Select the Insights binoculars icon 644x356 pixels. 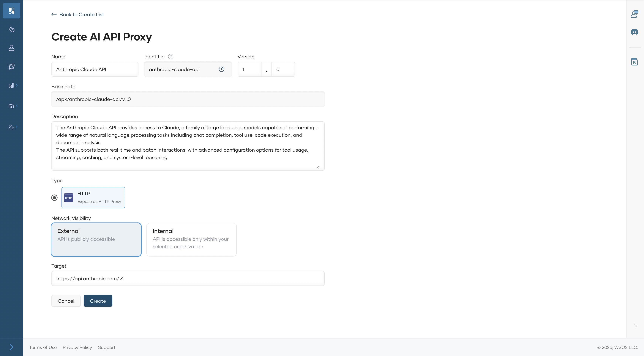coord(12,106)
